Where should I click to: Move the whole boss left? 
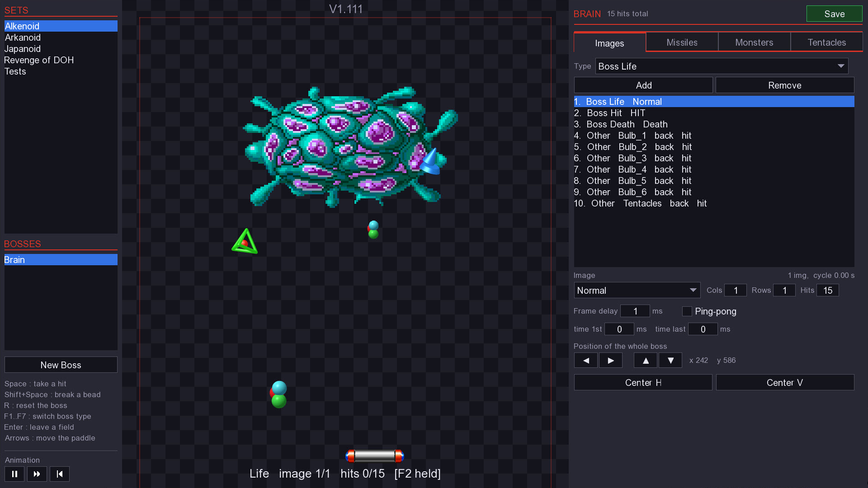click(586, 361)
